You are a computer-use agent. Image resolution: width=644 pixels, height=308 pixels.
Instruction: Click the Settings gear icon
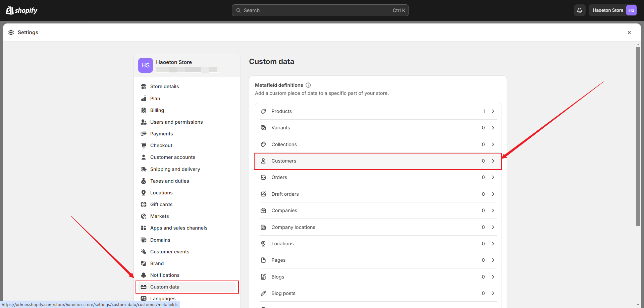[x=11, y=33]
